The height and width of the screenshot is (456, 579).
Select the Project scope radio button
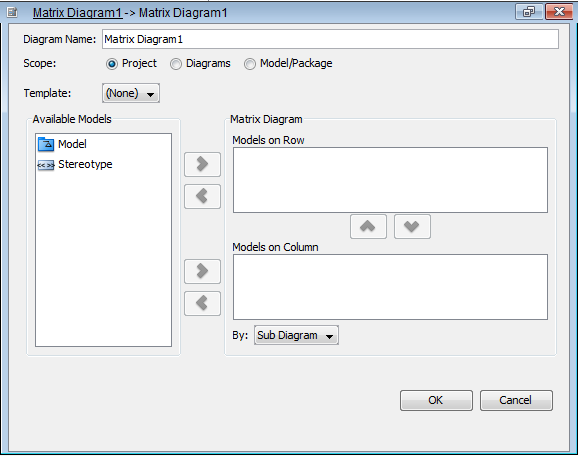[x=112, y=64]
